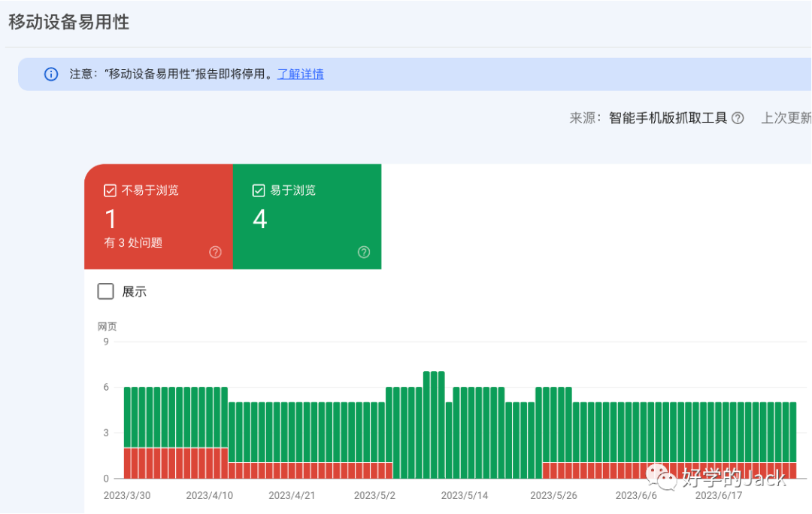812x514 pixels.
Task: Click the 网页 axis label above the chart
Action: 107,327
